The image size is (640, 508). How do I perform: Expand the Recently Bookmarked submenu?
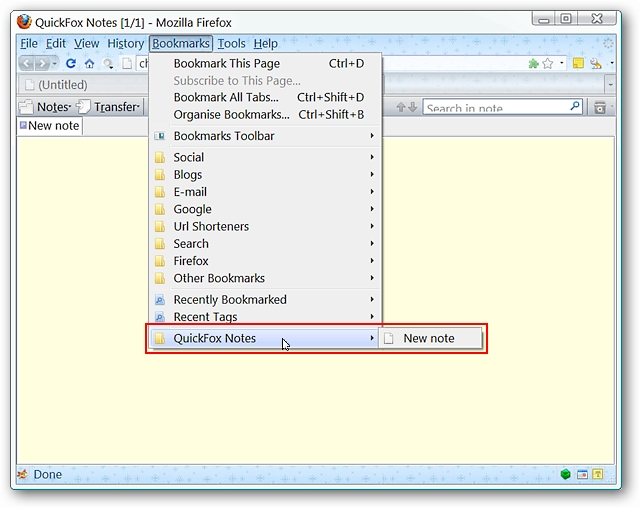(x=265, y=300)
